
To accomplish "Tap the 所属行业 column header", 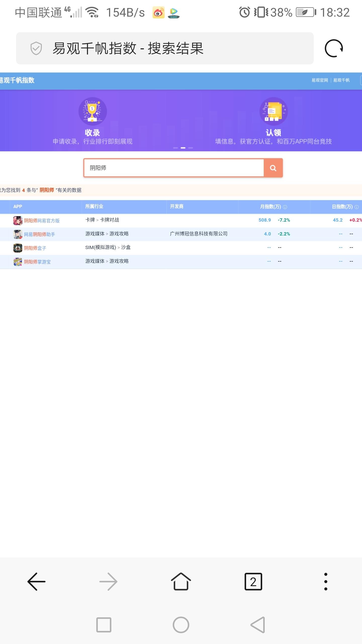I will pos(94,207).
